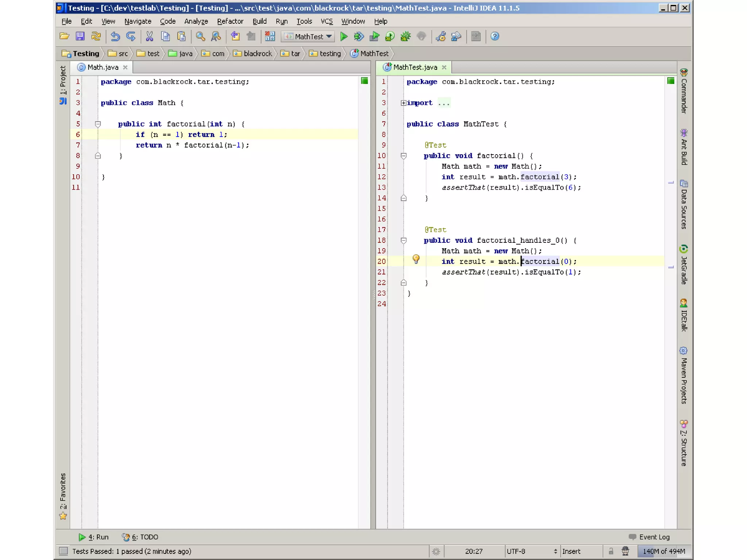Click the Find magnifier icon
The image size is (747, 560).
coord(200,36)
